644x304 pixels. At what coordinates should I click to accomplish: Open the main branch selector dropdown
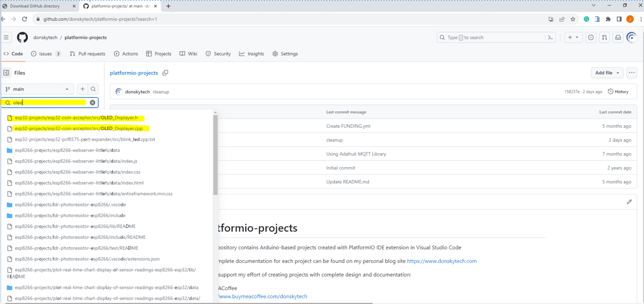pos(37,89)
